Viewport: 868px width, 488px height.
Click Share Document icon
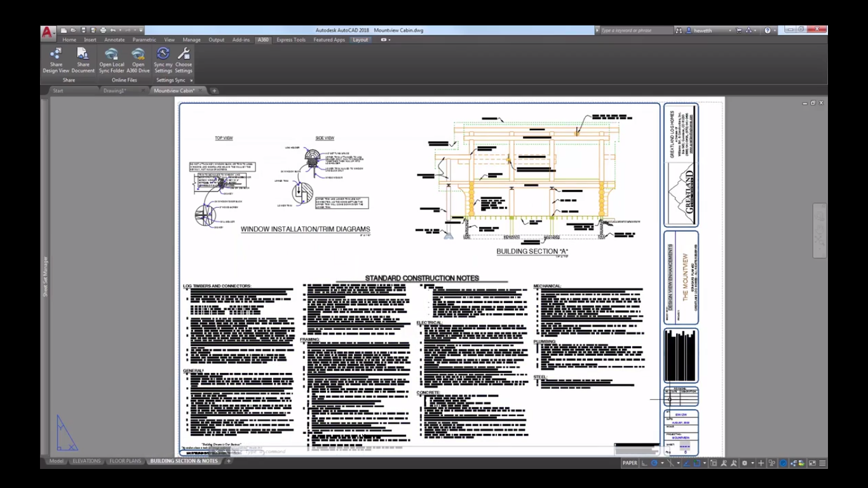click(83, 60)
